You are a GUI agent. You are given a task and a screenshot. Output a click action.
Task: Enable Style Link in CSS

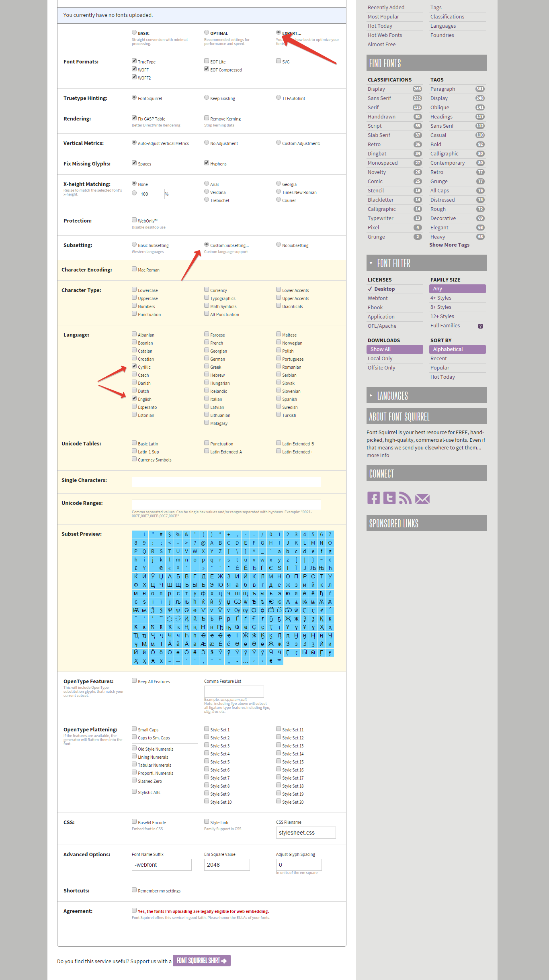pyautogui.click(x=207, y=821)
